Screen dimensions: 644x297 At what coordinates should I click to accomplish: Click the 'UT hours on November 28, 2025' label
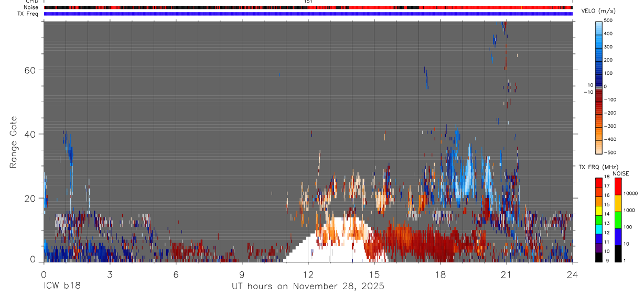click(x=308, y=287)
